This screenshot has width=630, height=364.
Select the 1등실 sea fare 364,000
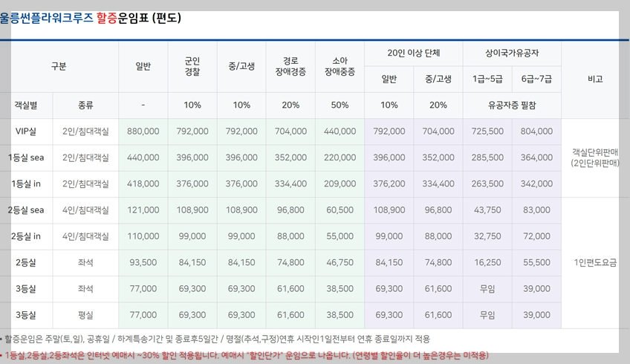(x=536, y=157)
